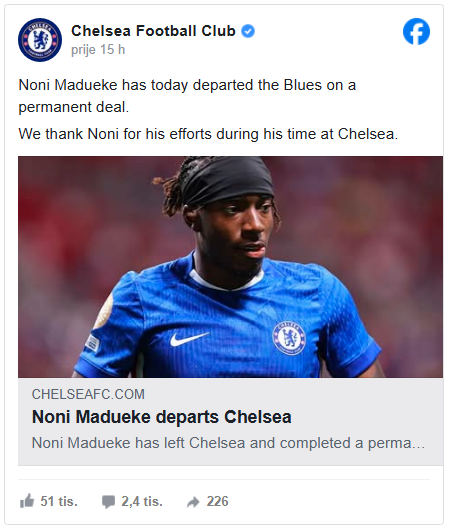Click the Chelsea crest profile picture
The image size is (449, 530).
coord(40,40)
